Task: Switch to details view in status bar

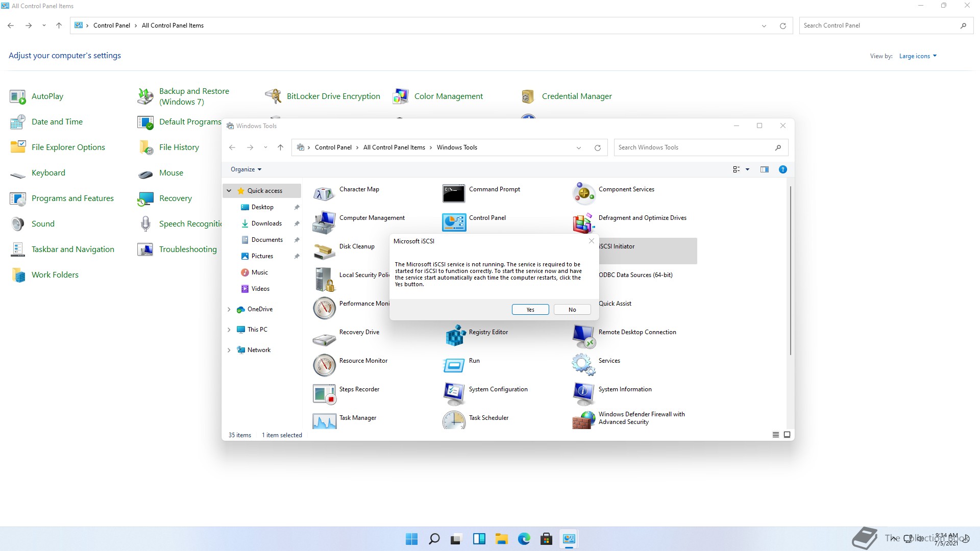Action: pyautogui.click(x=775, y=435)
